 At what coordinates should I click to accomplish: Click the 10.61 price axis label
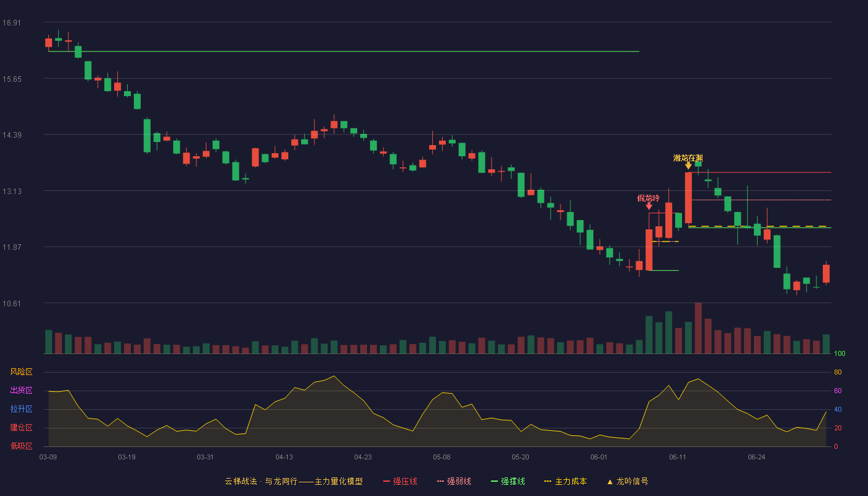click(11, 304)
